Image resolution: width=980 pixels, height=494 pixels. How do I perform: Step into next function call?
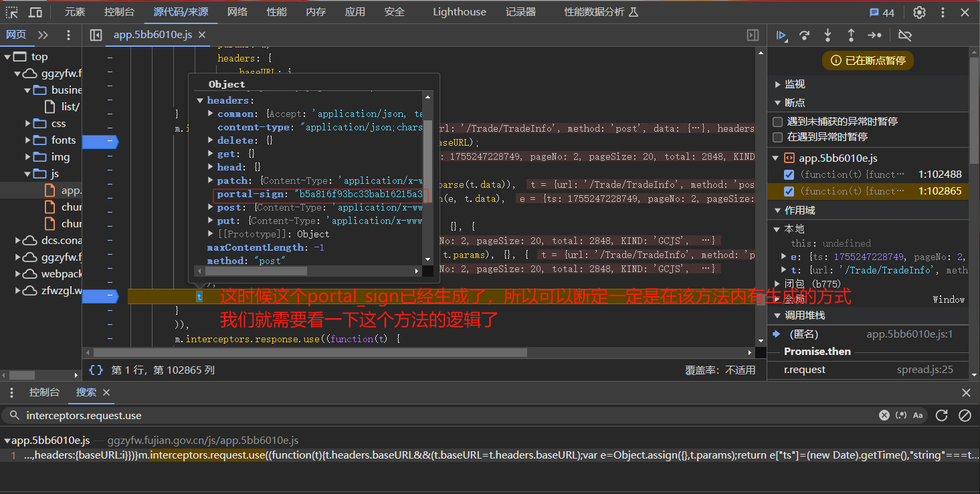click(827, 35)
